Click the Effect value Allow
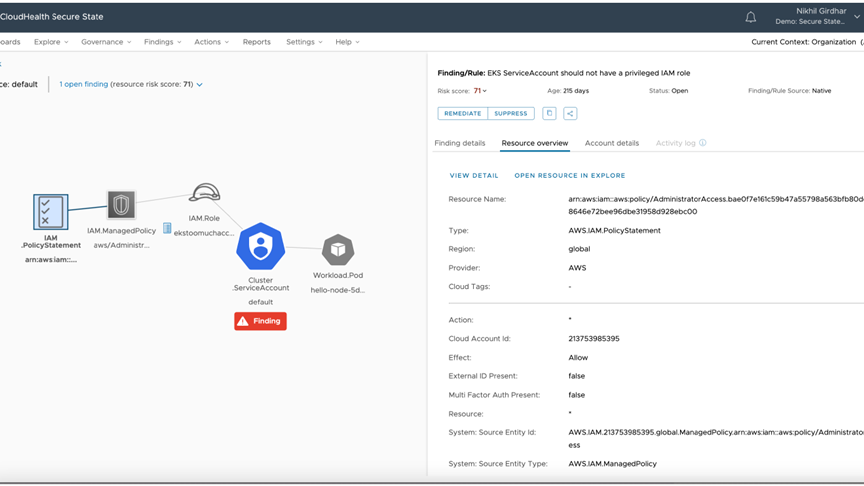The height and width of the screenshot is (486, 864). pyautogui.click(x=578, y=358)
